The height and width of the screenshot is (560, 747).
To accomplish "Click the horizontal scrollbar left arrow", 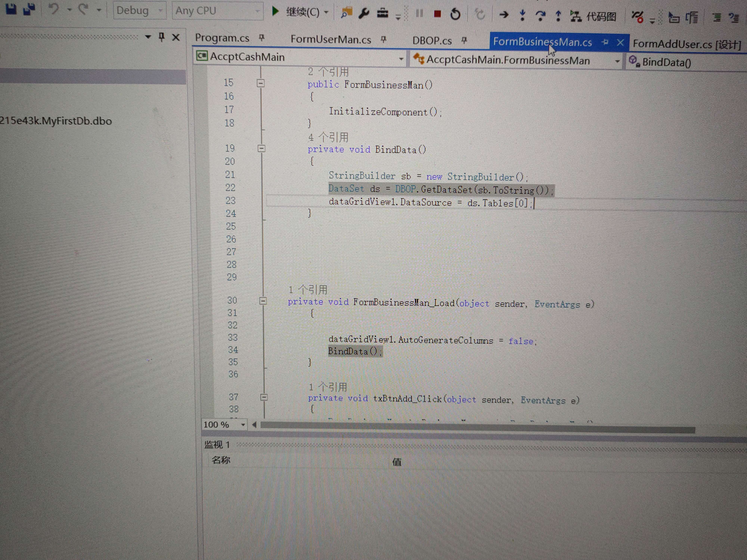I will tap(254, 425).
